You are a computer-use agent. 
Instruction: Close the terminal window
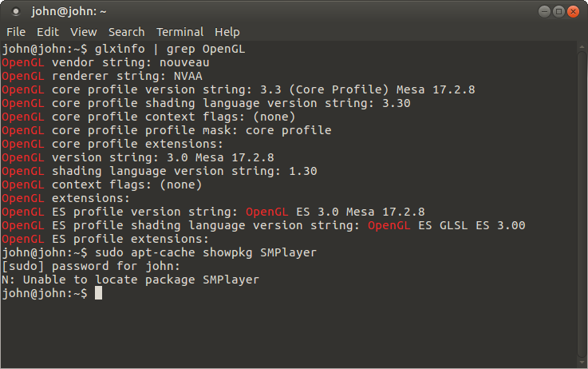574,12
